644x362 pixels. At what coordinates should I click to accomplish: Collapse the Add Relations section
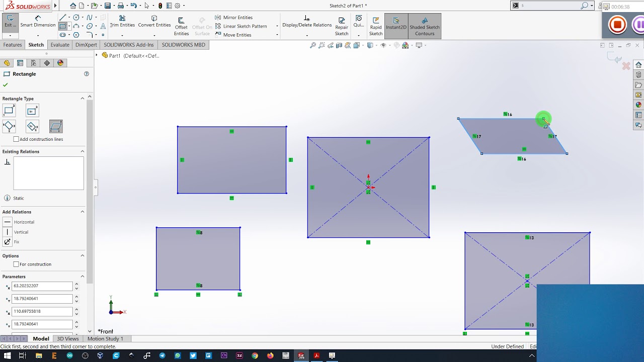pos(83,212)
